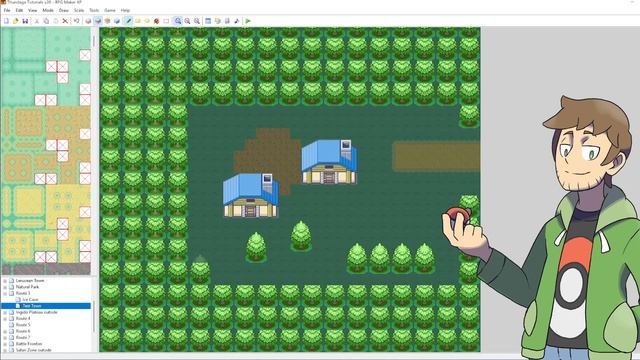Viewport: 640px width, 360px height.
Task: Select the Selection marquee tool
Action: (x=166, y=21)
